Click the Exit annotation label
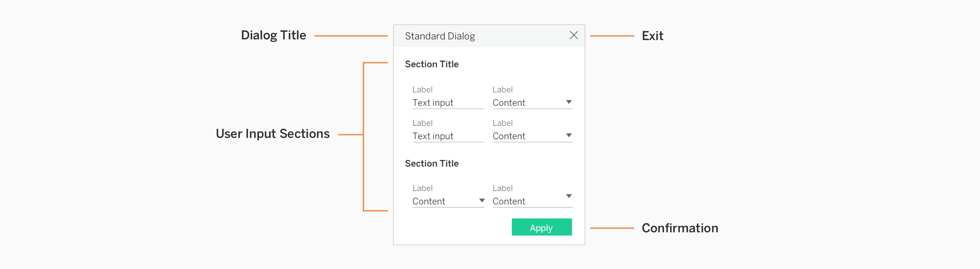The width and height of the screenshot is (980, 269). [x=652, y=36]
